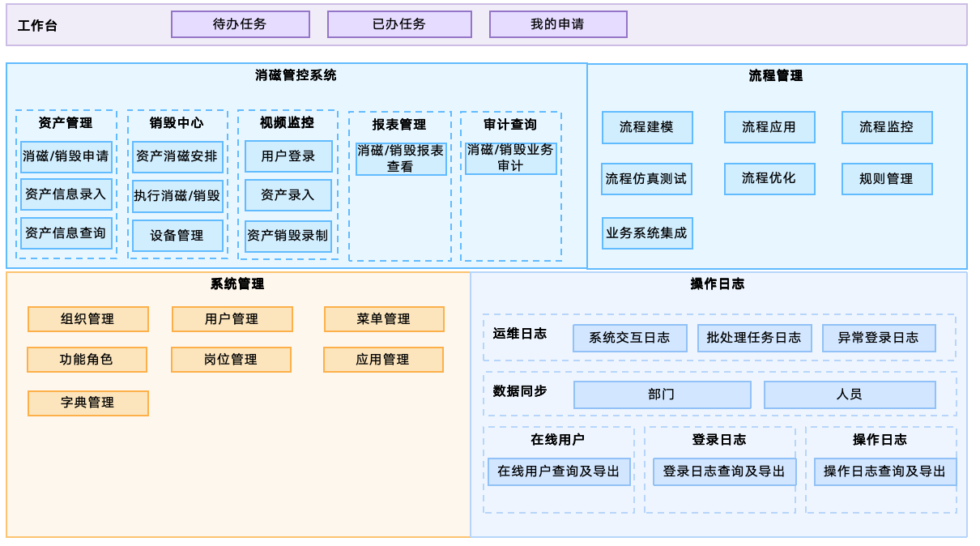The height and width of the screenshot is (546, 980).
Task: Click 用户登录 under 视频监控
Action: click(x=288, y=156)
